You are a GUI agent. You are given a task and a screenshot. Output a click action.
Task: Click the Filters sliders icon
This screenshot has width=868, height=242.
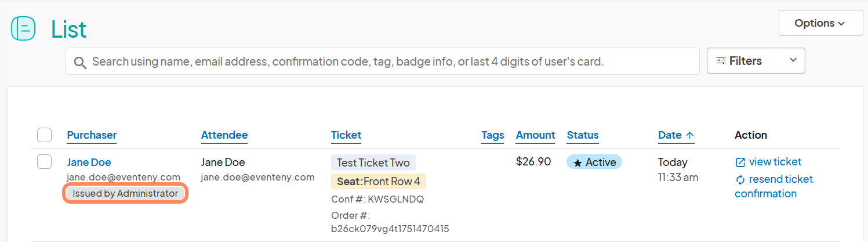(x=721, y=61)
